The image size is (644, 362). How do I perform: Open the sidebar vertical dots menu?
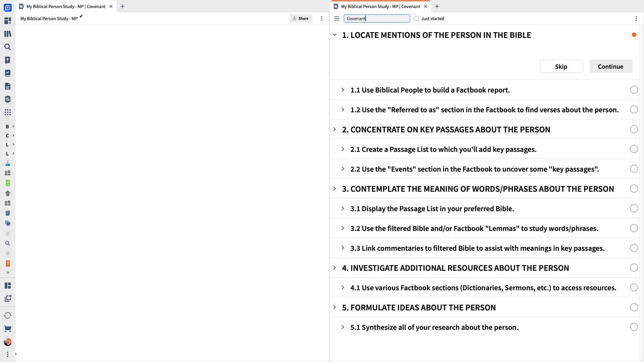click(x=7, y=354)
